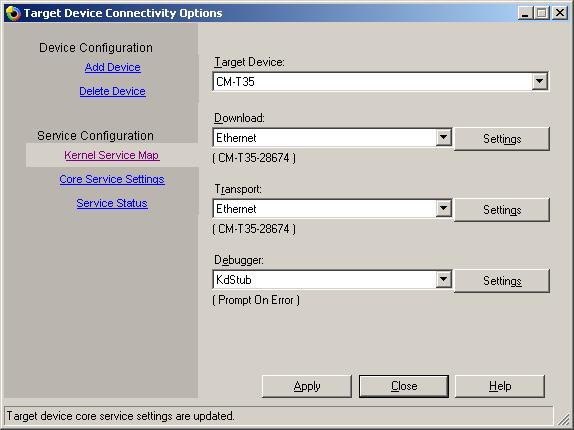The image size is (574, 430).
Task: Open Help for connectivity options
Action: click(x=500, y=386)
